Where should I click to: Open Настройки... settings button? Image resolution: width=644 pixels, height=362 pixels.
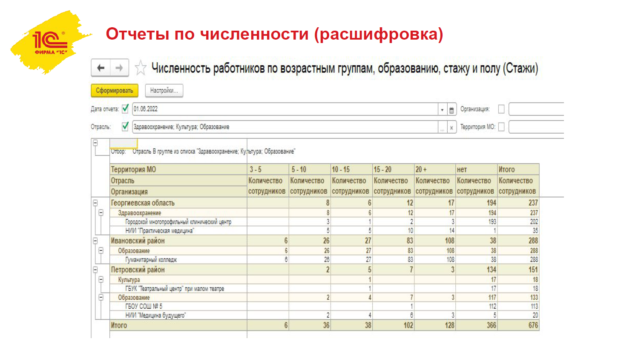pyautogui.click(x=164, y=91)
